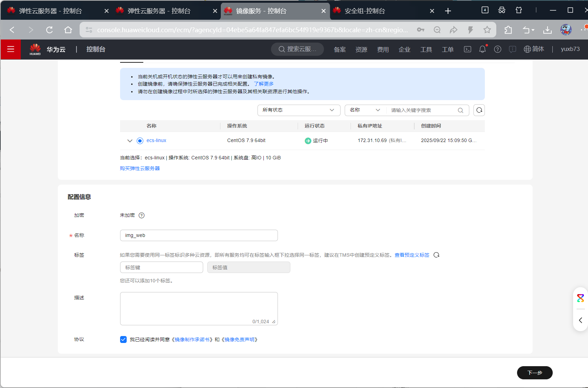This screenshot has width=588, height=388.
Task: Click the search magnifier in keyword box
Action: (x=460, y=110)
